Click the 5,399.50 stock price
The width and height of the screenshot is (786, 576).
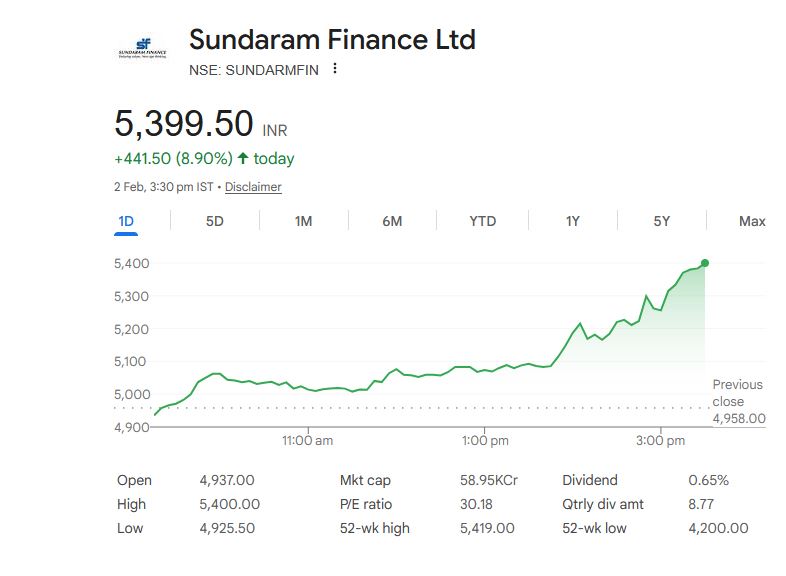coord(184,124)
